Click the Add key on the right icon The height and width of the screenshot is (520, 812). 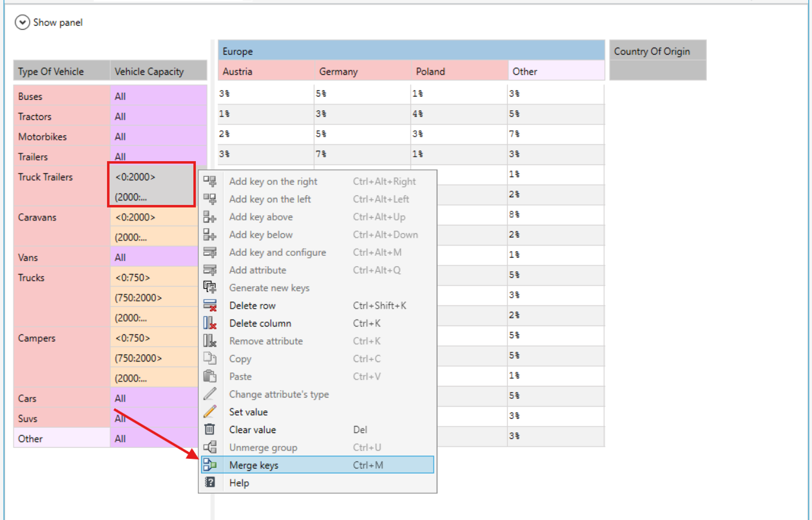210,181
